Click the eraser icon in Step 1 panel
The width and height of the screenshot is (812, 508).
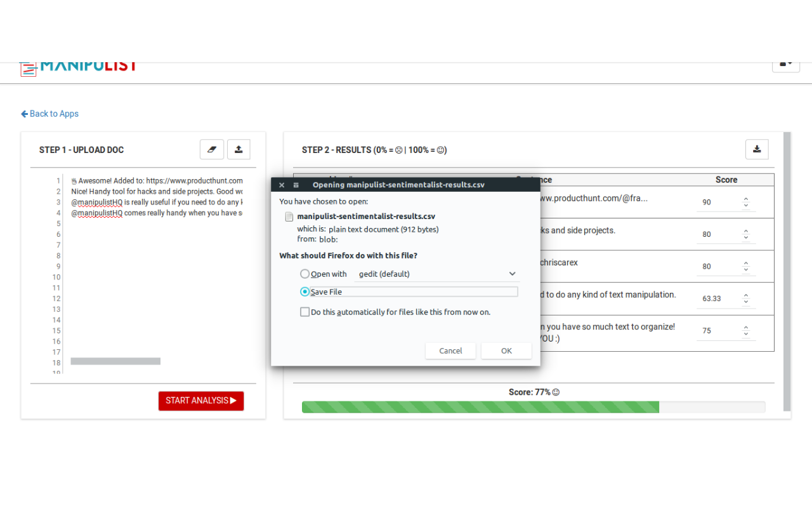[x=212, y=150]
